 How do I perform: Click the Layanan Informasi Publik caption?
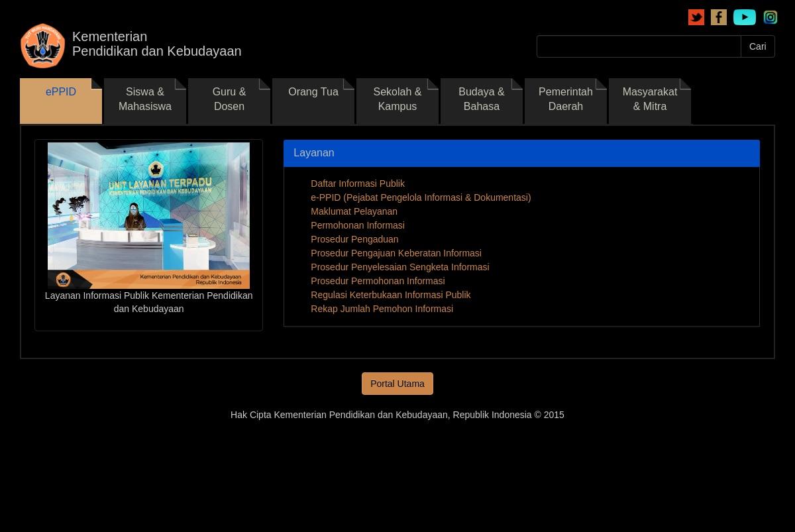pos(148,302)
